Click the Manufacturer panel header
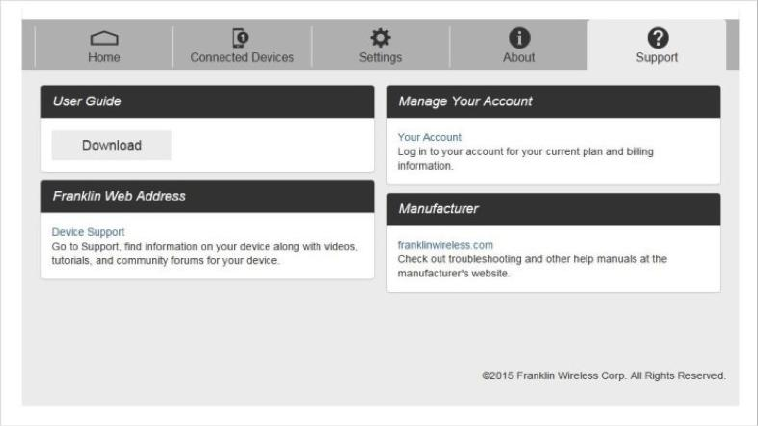This screenshot has height=426, width=758. coord(553,209)
